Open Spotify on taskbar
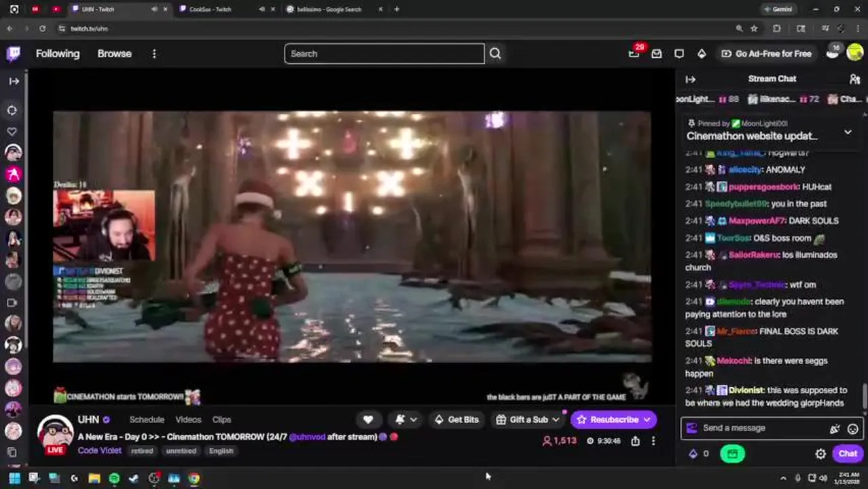The width and height of the screenshot is (868, 489). pyautogui.click(x=114, y=478)
